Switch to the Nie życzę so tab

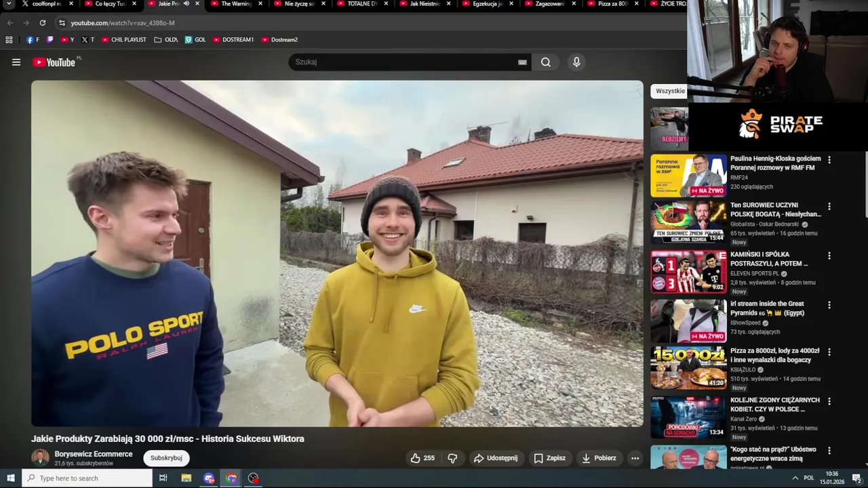coord(300,4)
